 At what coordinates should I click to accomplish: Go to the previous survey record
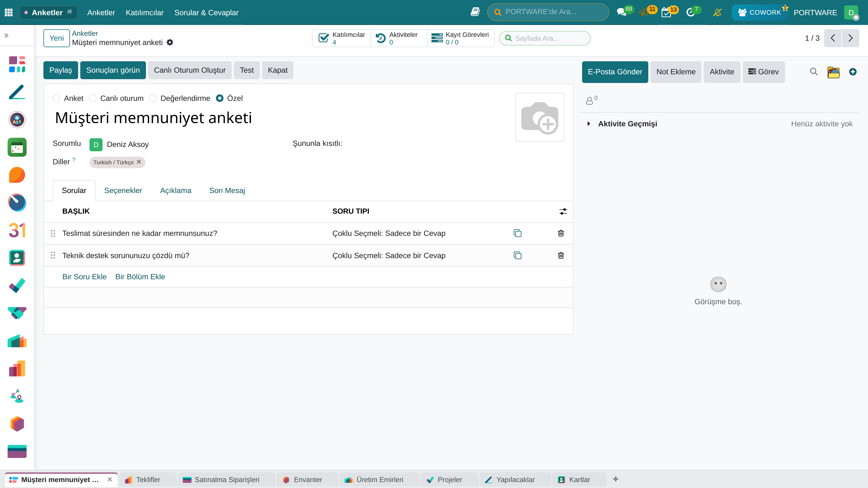coord(833,38)
